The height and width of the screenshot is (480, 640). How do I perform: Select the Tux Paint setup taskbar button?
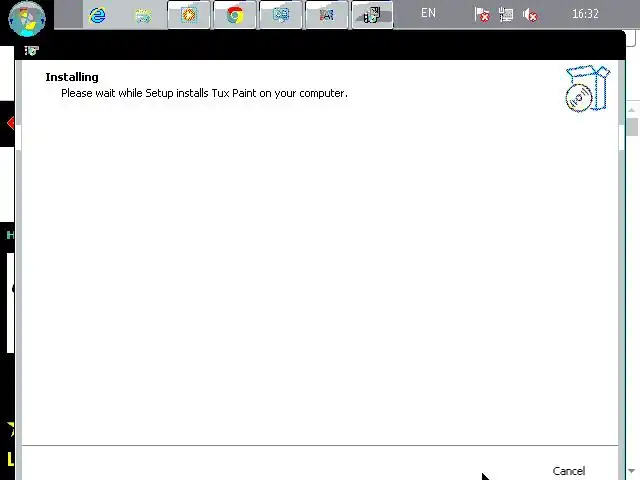coord(372,15)
